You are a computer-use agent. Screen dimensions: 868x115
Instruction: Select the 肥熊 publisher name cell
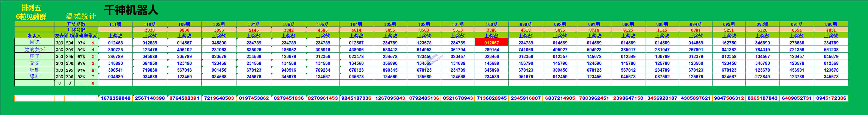coord(34,70)
